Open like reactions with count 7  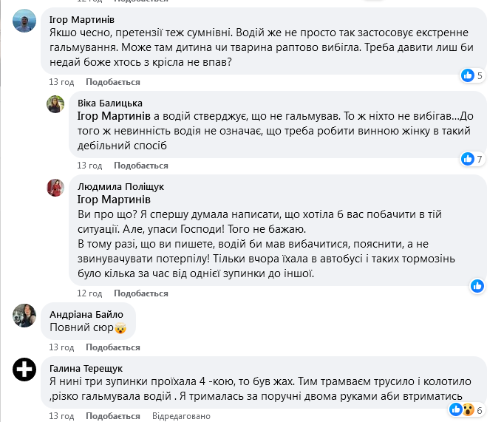(471, 159)
